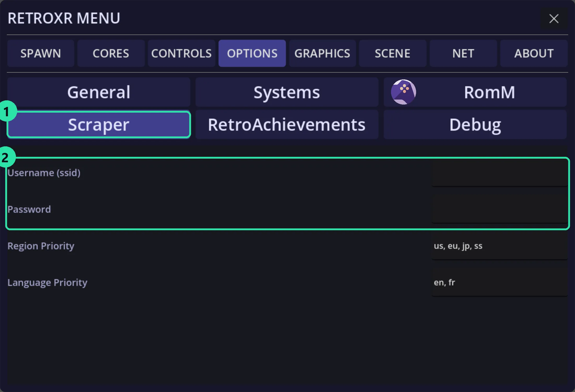Click the 'Username (ssid)' label
Viewport: 575px width, 392px height.
click(x=44, y=173)
